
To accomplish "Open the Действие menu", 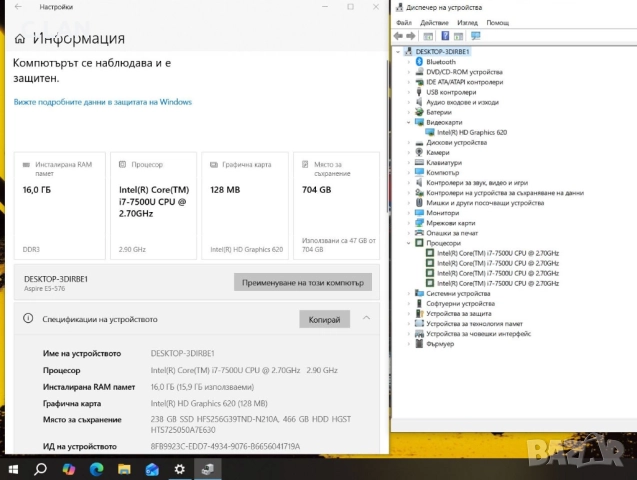I will click(x=434, y=21).
